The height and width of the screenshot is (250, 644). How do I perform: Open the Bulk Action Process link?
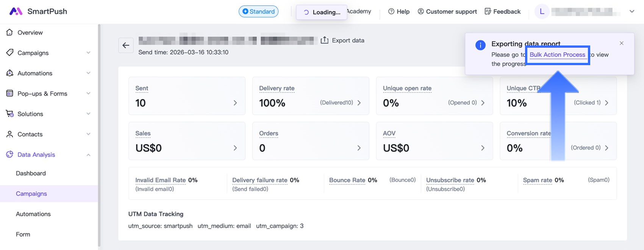(x=557, y=55)
